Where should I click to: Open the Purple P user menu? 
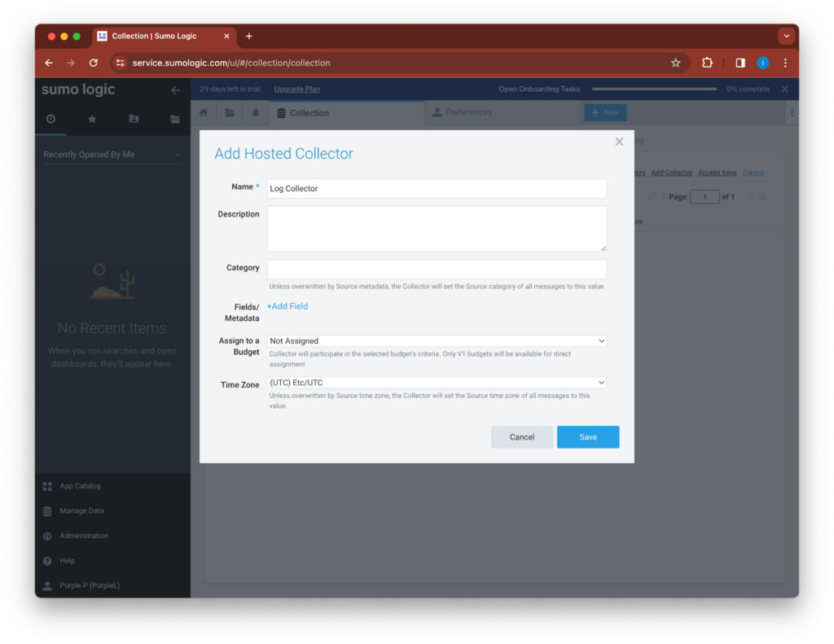[x=90, y=585]
